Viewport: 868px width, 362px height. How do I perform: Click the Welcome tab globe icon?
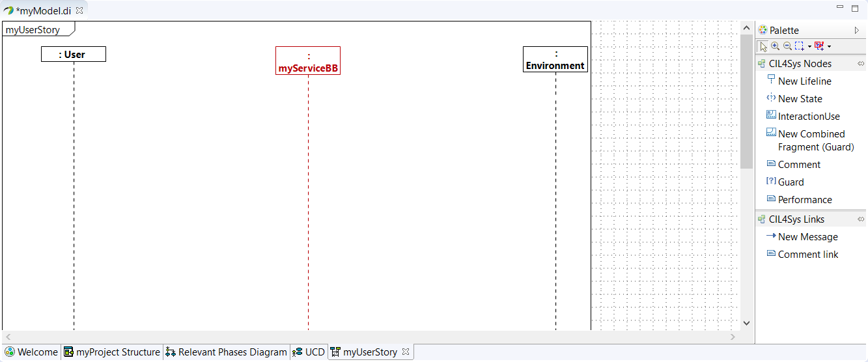coord(10,352)
